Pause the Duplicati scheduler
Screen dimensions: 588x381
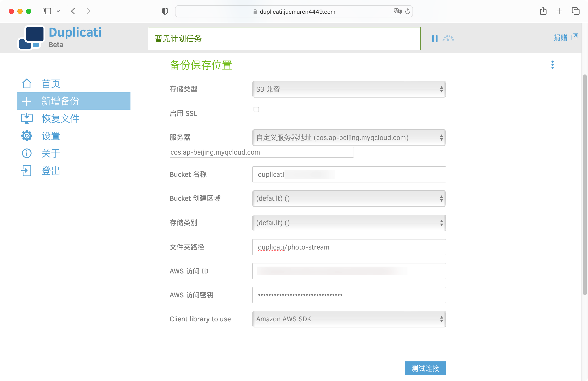435,38
